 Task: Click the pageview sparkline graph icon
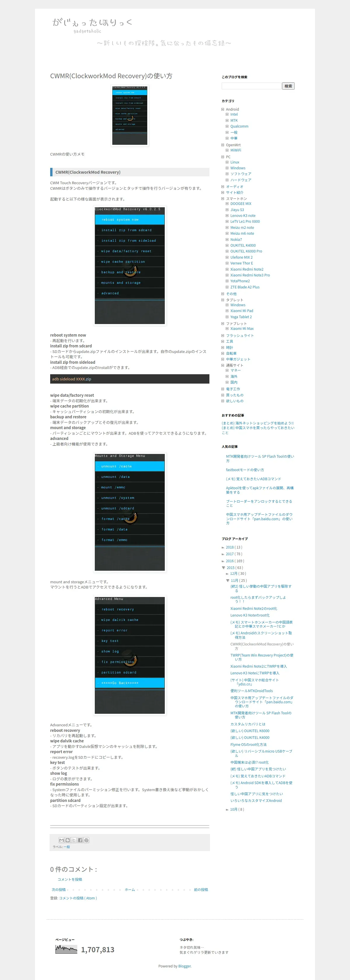coord(66,949)
